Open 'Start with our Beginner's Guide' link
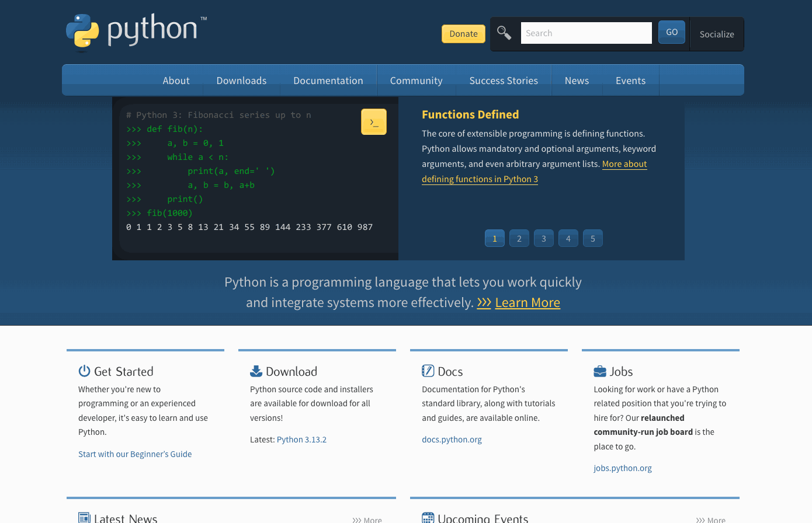This screenshot has width=812, height=523. click(x=135, y=454)
